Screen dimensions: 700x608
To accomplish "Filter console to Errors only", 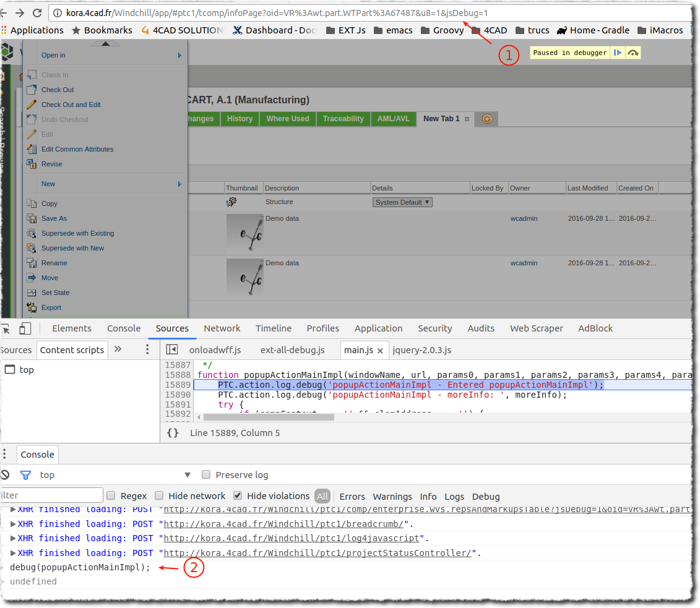I will 352,497.
